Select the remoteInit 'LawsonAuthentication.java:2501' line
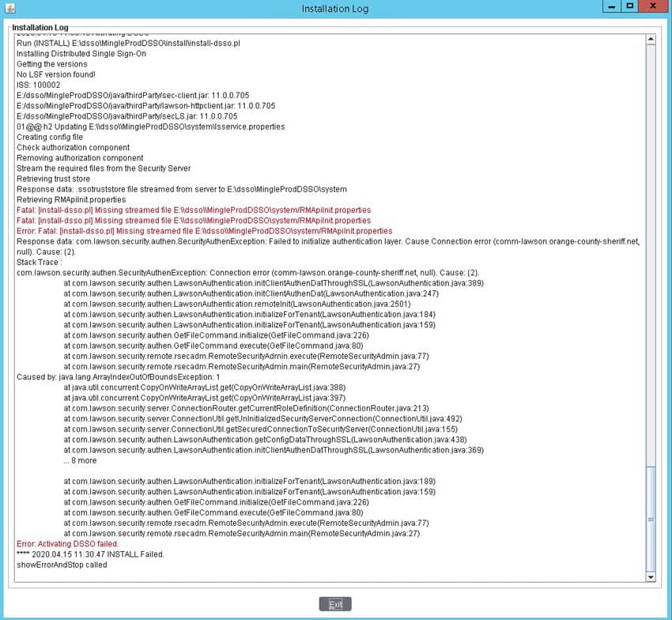The height and width of the screenshot is (620, 672). tap(237, 304)
